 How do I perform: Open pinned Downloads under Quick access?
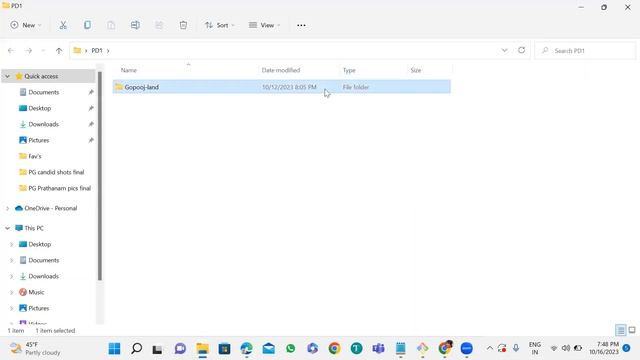43,124
